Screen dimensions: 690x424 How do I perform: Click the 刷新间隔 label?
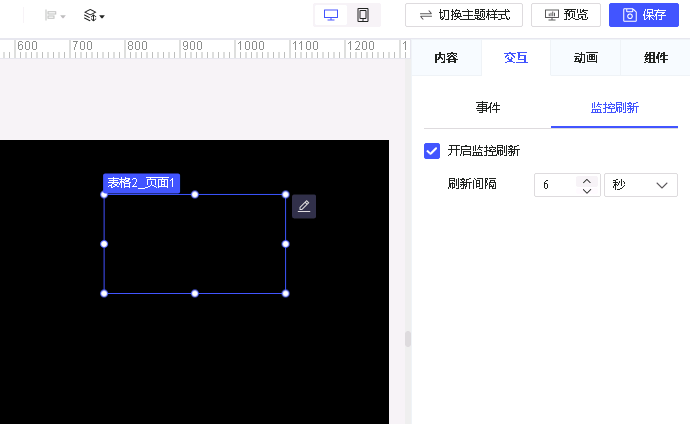pyautogui.click(x=472, y=184)
